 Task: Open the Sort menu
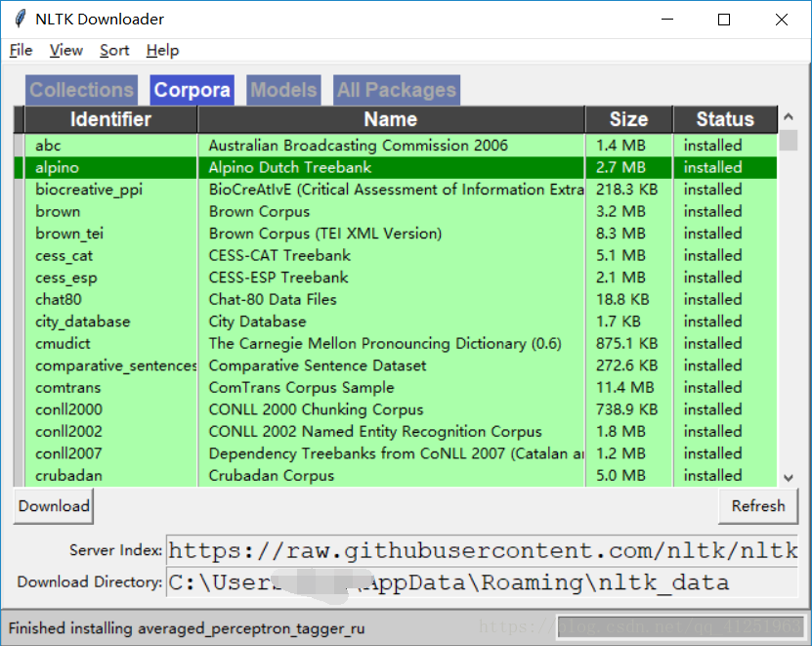[114, 50]
